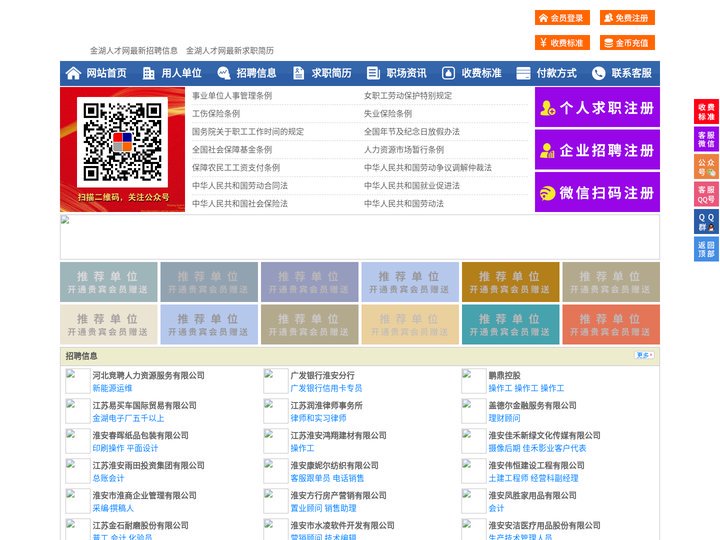Click the salmon-red 推荐单位 tile in the bottom row
The height and width of the screenshot is (540, 720).
[611, 325]
